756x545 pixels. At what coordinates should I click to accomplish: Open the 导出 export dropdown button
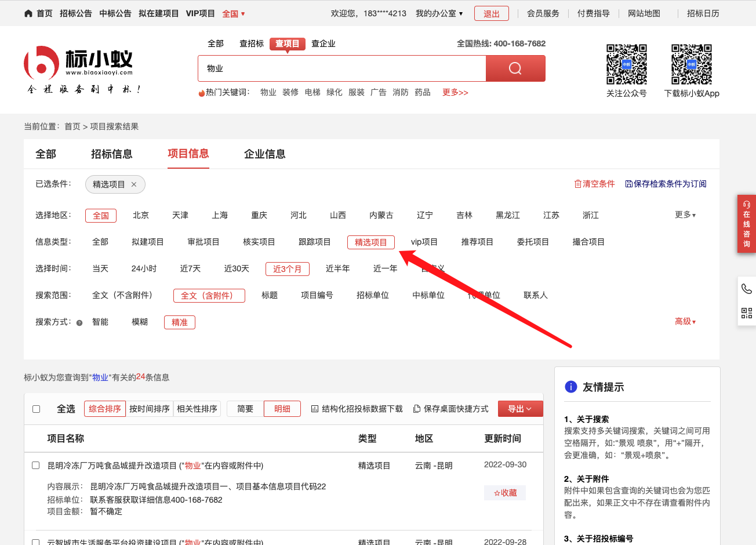[520, 409]
